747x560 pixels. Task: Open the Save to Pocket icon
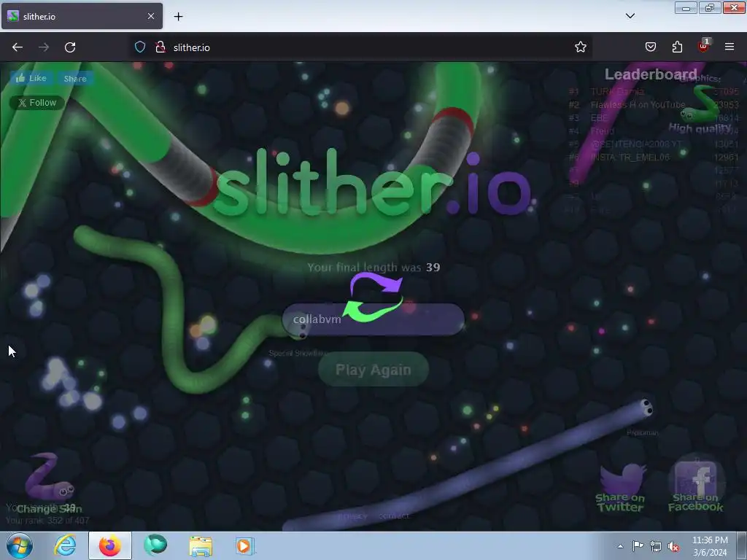[651, 47]
